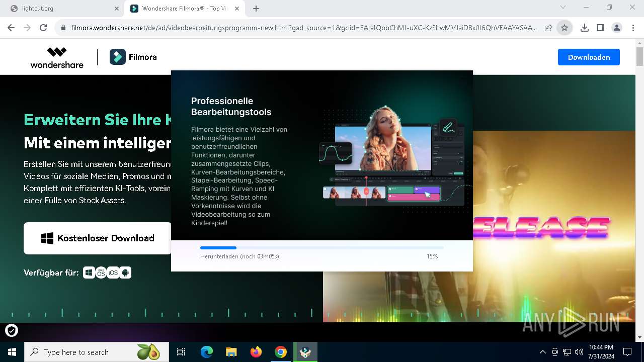Share this page icon
Image resolution: width=644 pixels, height=362 pixels.
(548, 28)
